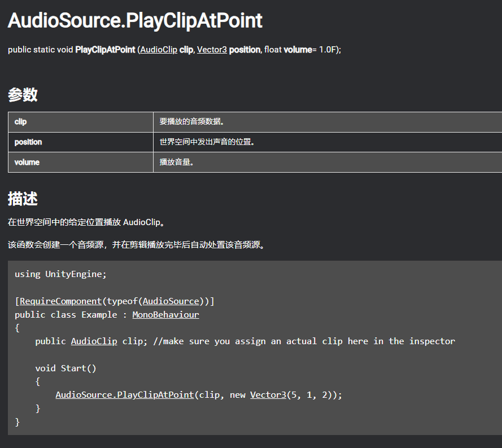Image resolution: width=502 pixels, height=448 pixels.
Task: Select the position parameter table cell
Action: (81, 142)
